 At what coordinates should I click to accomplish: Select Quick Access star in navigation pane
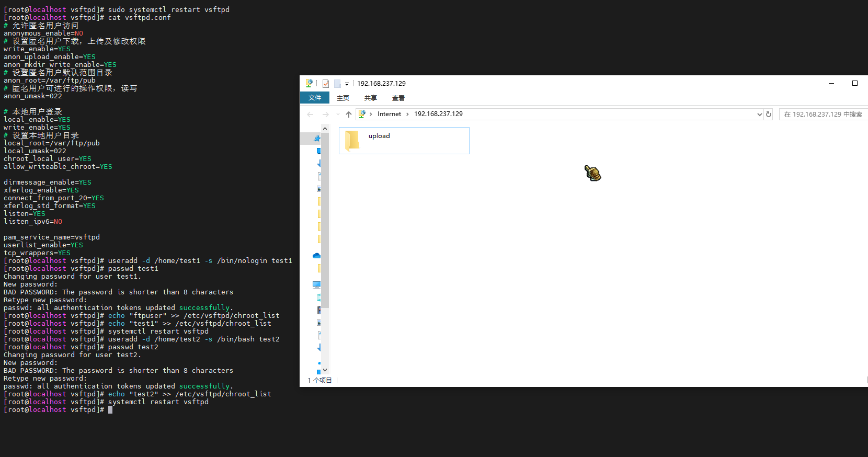[x=317, y=139]
